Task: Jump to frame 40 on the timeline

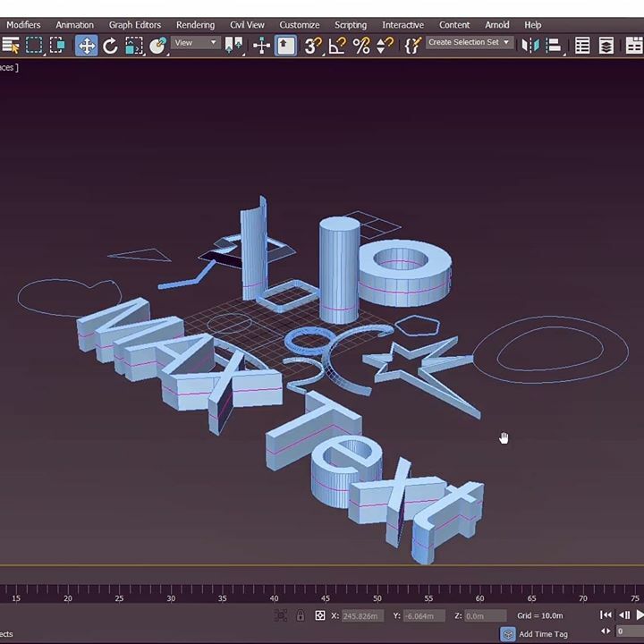Action: pos(274,598)
